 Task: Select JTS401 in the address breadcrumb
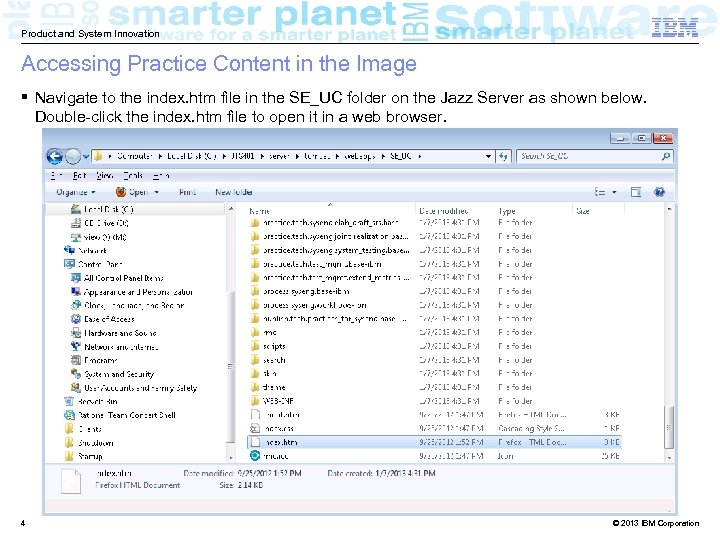(243, 156)
